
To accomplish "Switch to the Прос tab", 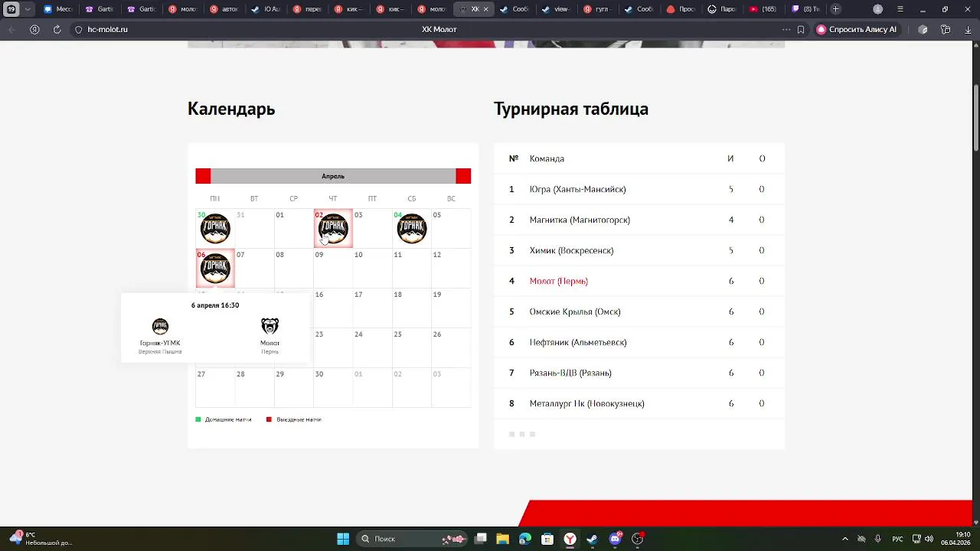I will 680,9.
